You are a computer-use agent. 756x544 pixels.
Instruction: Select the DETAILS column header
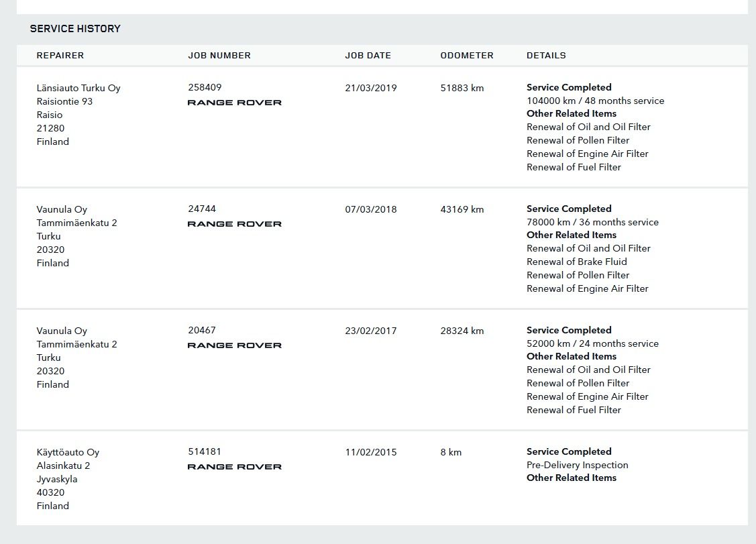[546, 56]
